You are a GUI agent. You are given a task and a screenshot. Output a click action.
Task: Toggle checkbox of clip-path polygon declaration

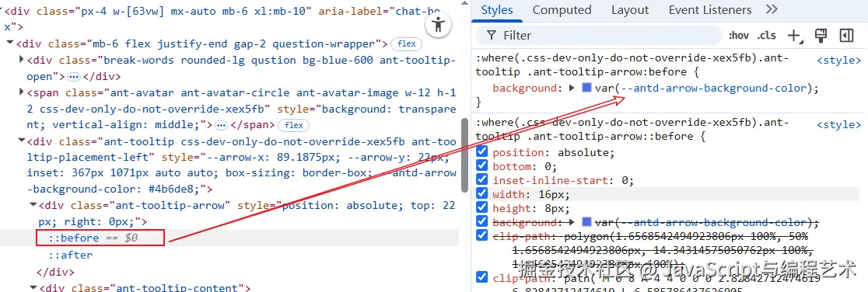tap(481, 235)
